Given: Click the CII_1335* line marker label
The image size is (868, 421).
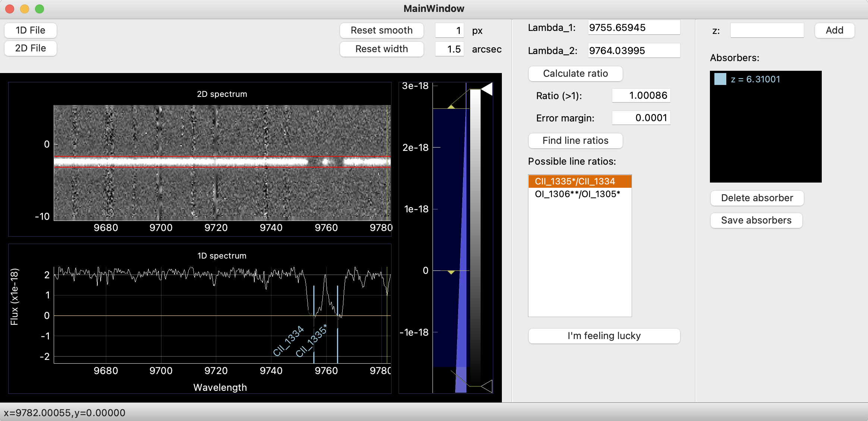Looking at the screenshot, I should point(311,341).
